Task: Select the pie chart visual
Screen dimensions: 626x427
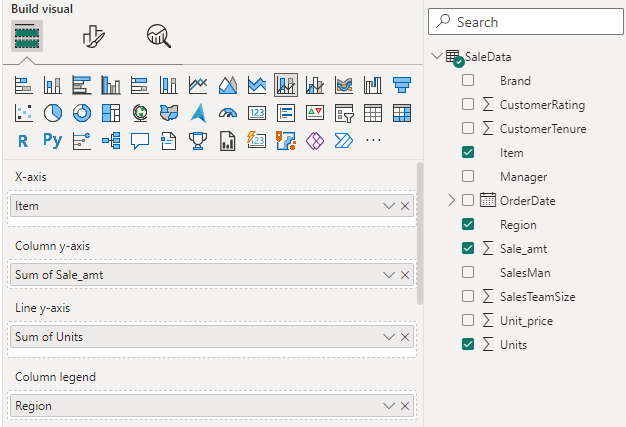Action: [x=53, y=113]
